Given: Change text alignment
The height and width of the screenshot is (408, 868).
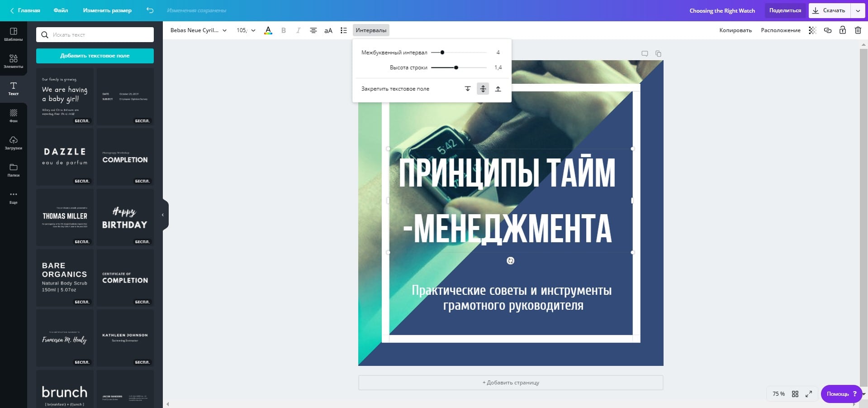Looking at the screenshot, I should (x=313, y=30).
